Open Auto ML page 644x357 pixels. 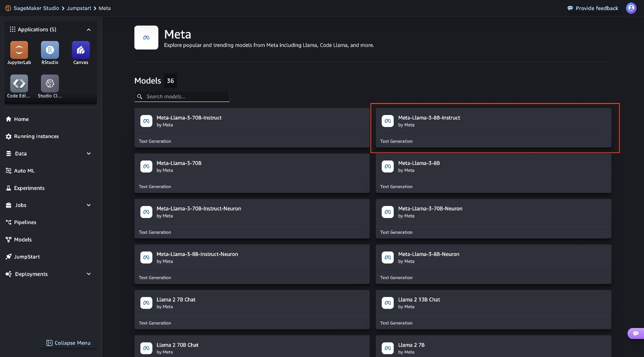pos(24,170)
